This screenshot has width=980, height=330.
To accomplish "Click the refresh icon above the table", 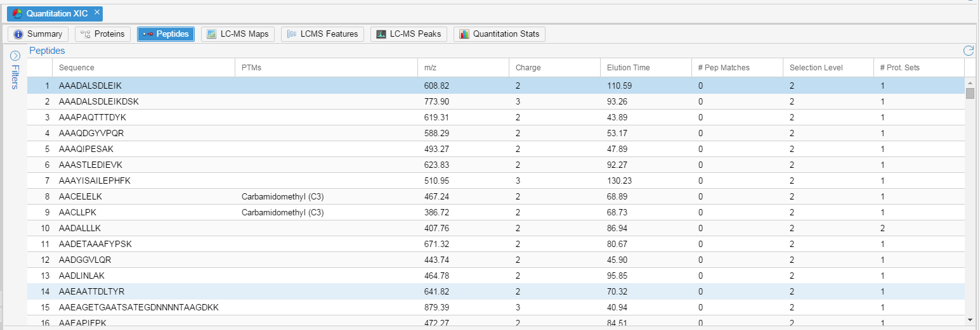I will click(968, 51).
